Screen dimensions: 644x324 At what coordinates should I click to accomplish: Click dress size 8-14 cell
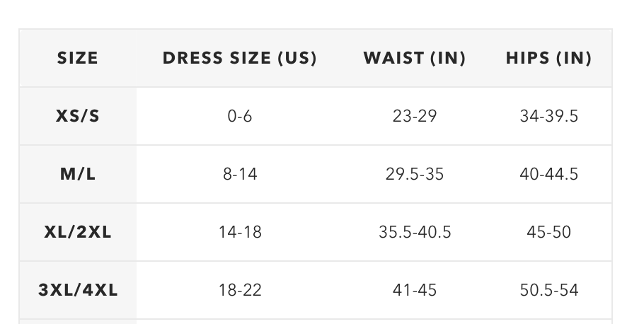(x=239, y=174)
